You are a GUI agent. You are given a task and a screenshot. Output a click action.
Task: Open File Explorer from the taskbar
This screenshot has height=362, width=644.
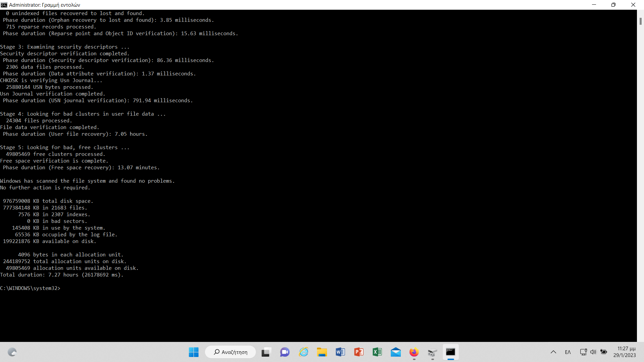coord(322,352)
